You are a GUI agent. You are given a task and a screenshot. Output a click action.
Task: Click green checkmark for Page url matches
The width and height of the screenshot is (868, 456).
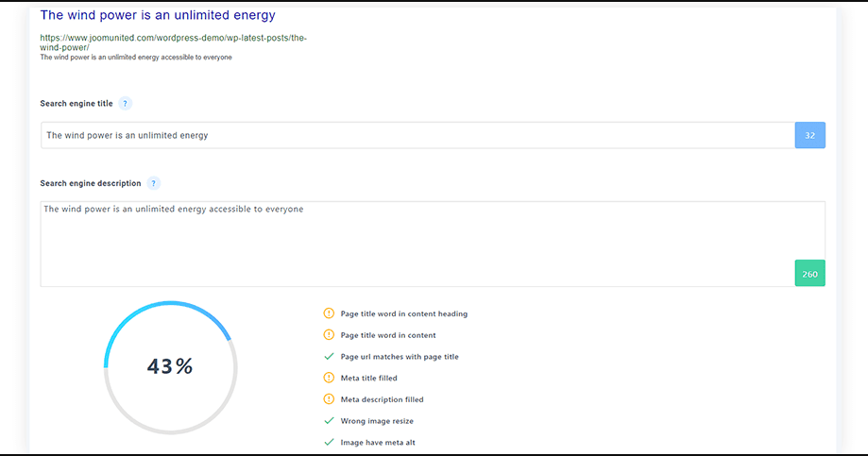click(x=329, y=356)
